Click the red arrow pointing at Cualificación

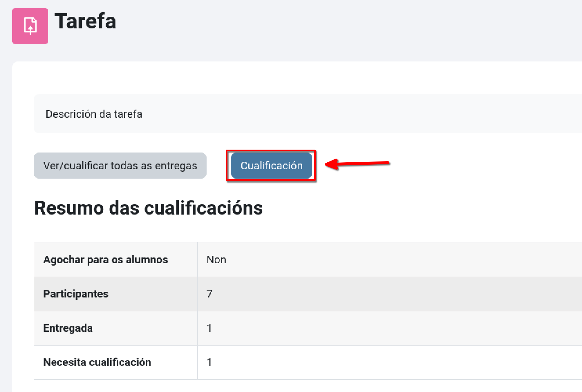coord(357,165)
